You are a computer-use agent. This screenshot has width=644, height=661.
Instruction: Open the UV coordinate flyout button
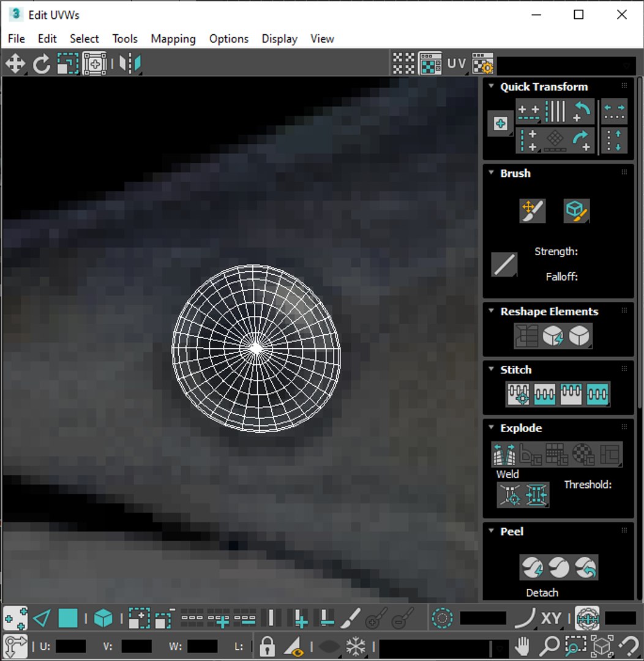[457, 64]
